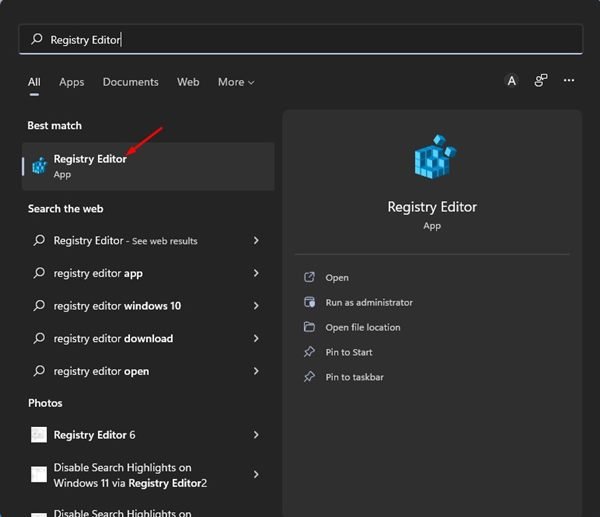Choose 'Run as administrator'

pyautogui.click(x=369, y=302)
